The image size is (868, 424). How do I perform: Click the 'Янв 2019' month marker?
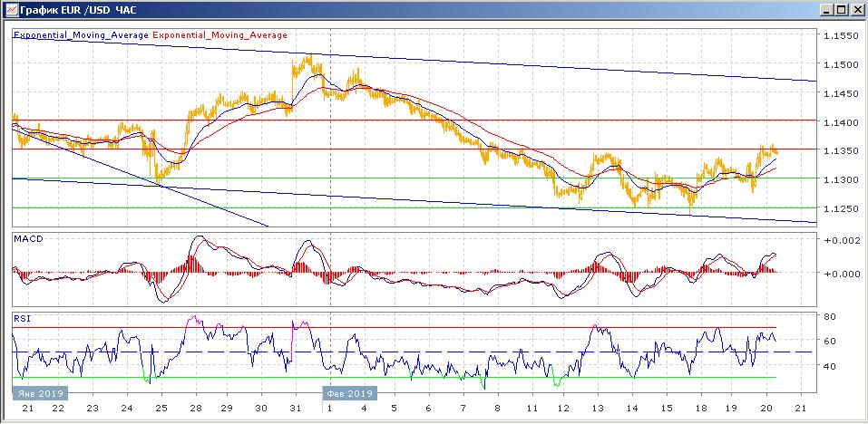click(x=40, y=393)
